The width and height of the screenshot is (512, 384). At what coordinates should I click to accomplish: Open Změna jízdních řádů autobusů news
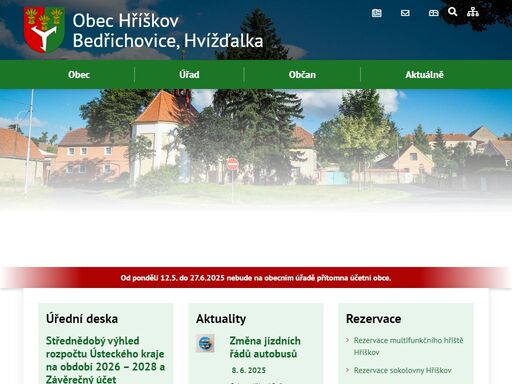pyautogui.click(x=265, y=347)
